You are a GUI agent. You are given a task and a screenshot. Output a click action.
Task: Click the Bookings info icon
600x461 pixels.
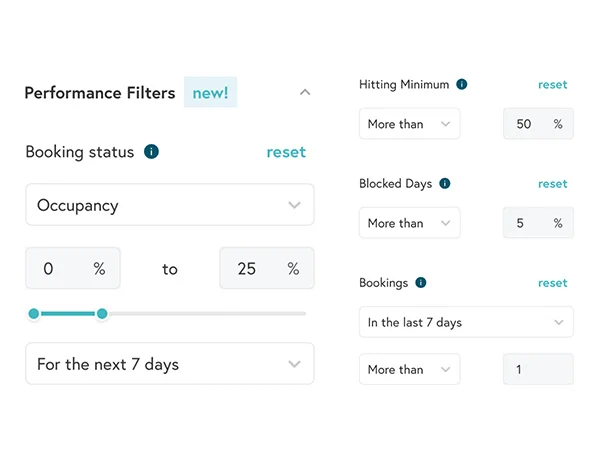(421, 283)
